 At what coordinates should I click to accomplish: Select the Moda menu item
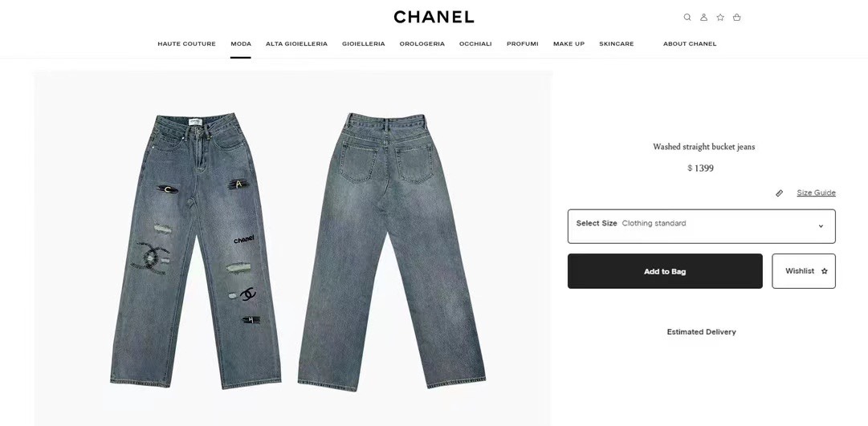pyautogui.click(x=241, y=43)
